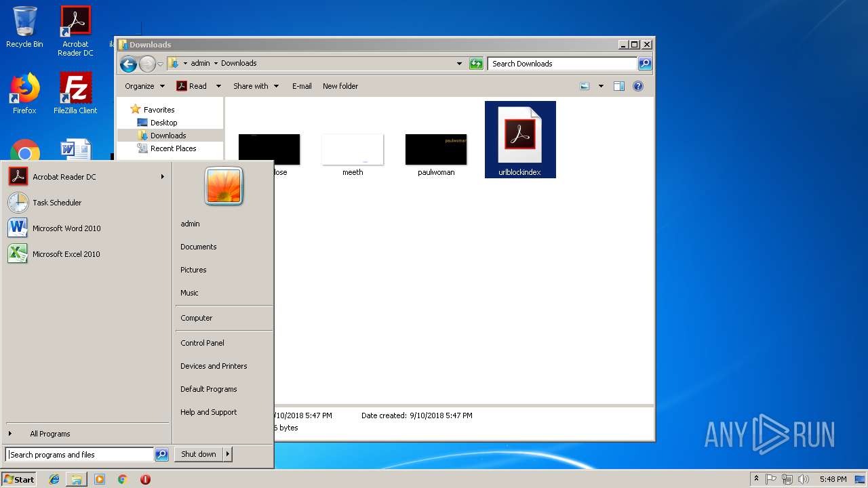This screenshot has width=868, height=488.
Task: Open view options dropdown arrow
Action: point(601,86)
